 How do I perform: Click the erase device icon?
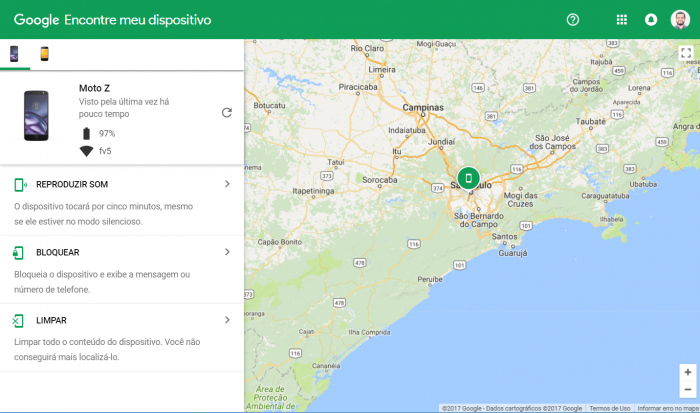pos(18,321)
